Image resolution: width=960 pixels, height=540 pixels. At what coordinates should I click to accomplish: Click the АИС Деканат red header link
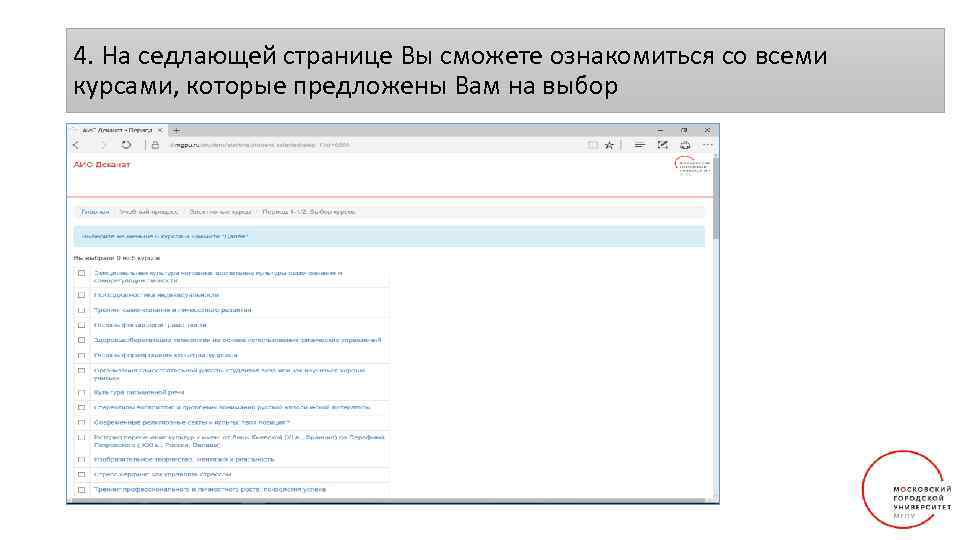tap(102, 164)
